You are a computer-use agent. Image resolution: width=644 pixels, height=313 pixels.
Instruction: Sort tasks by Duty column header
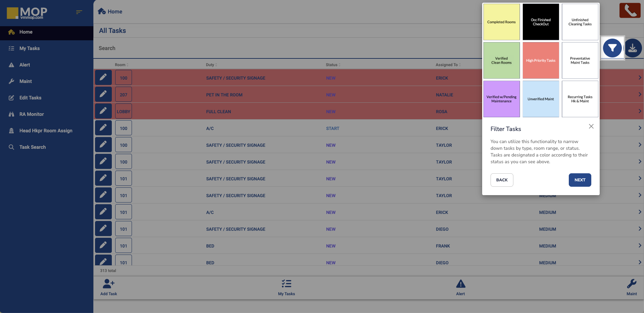click(212, 65)
